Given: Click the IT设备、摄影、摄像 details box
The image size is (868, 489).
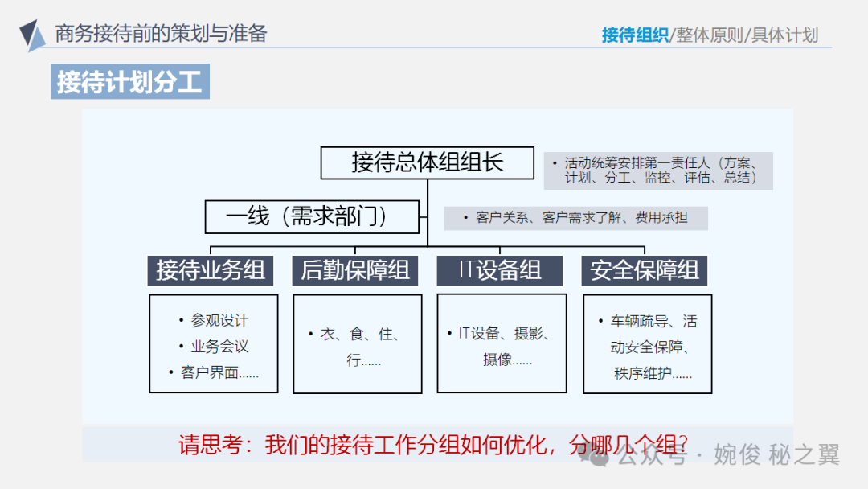Looking at the screenshot, I should [x=502, y=344].
